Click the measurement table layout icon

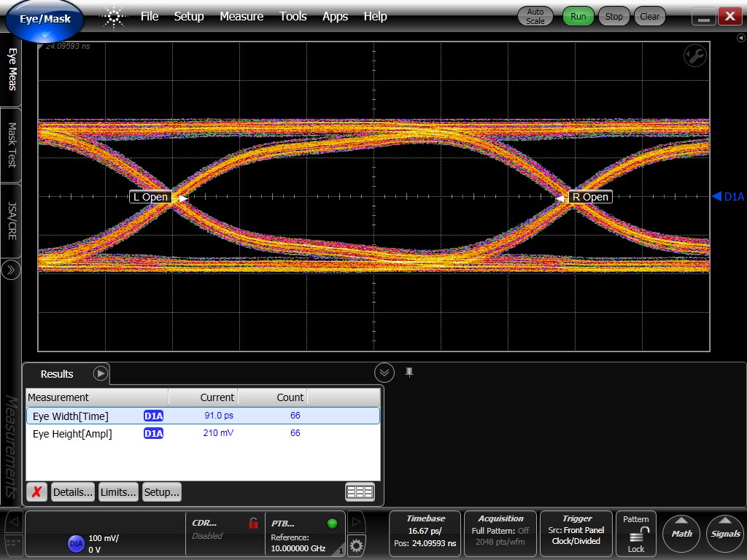(359, 491)
